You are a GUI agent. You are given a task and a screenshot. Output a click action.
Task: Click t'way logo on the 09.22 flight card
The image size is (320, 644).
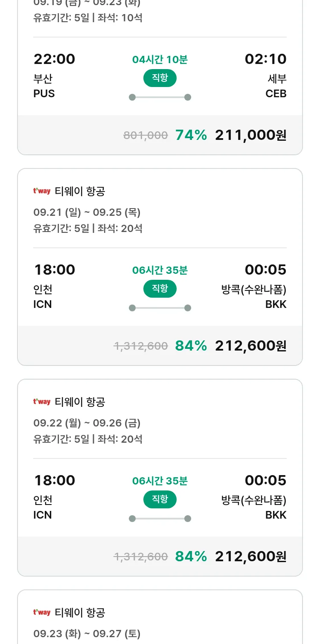pyautogui.click(x=42, y=402)
